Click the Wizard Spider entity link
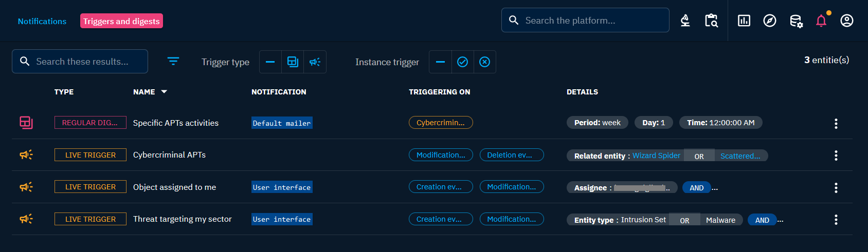868x252 pixels. (x=656, y=156)
